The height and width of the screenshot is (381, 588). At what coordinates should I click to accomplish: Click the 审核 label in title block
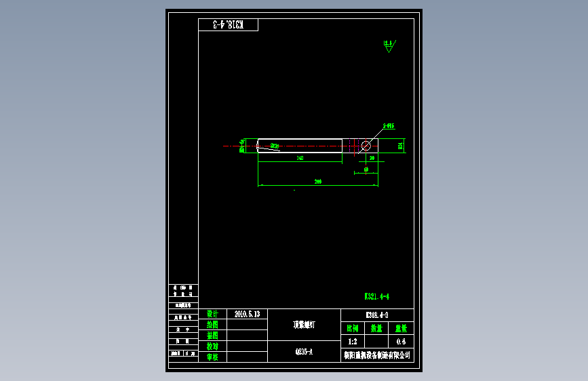click(213, 357)
